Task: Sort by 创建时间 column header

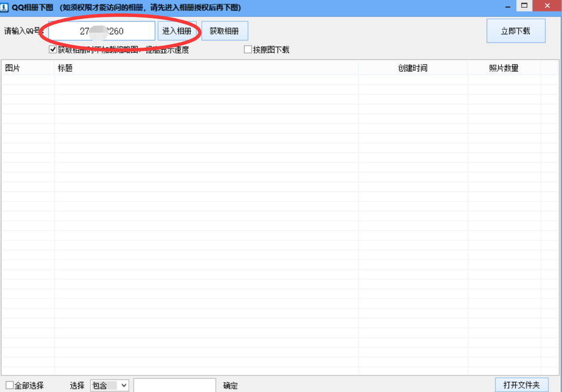Action: pos(413,68)
